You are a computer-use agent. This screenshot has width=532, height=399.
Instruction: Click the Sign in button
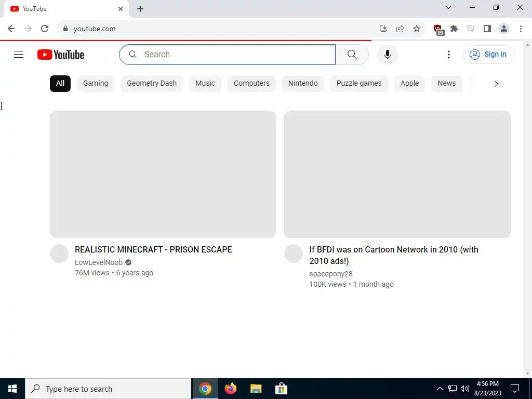click(488, 54)
